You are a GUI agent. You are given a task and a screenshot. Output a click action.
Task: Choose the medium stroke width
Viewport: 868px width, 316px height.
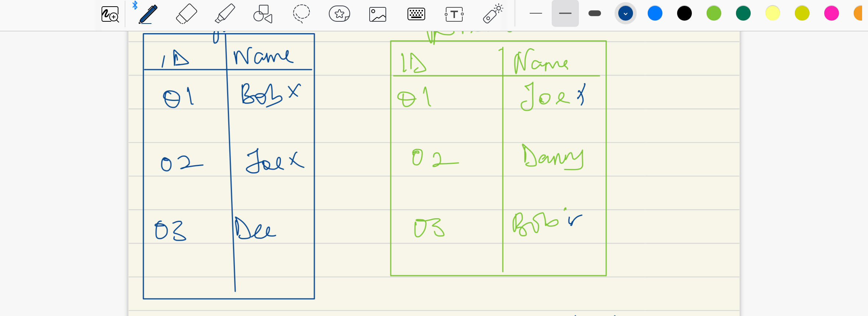[x=565, y=13]
